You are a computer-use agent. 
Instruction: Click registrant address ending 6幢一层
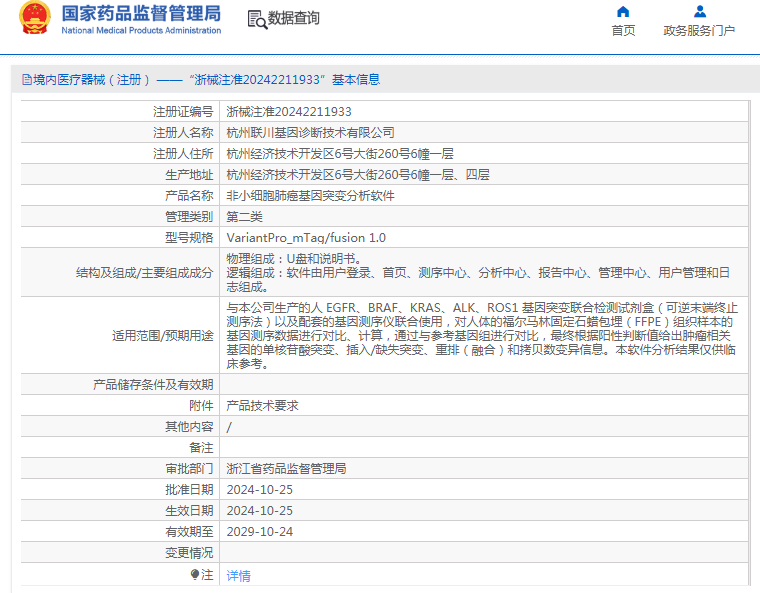tap(340, 154)
